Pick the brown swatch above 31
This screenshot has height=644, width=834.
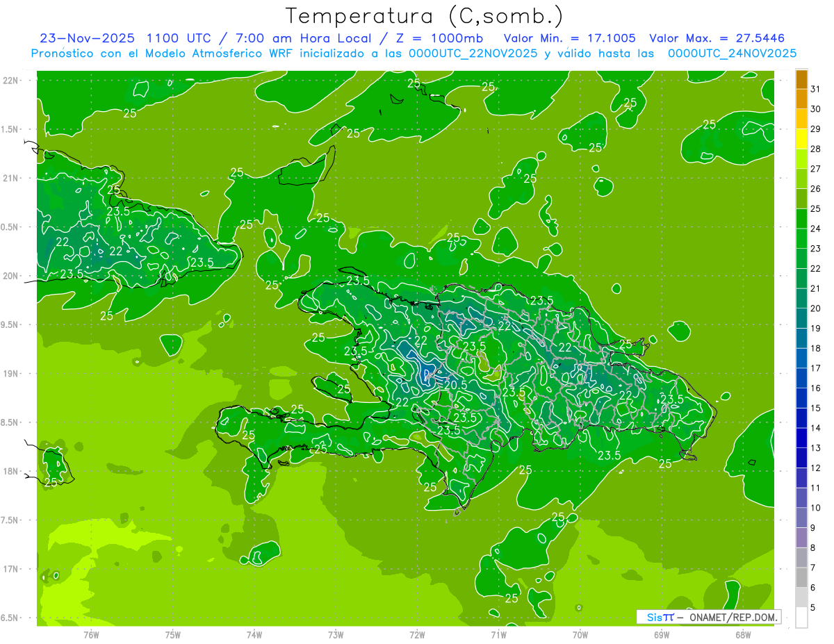coord(801,79)
